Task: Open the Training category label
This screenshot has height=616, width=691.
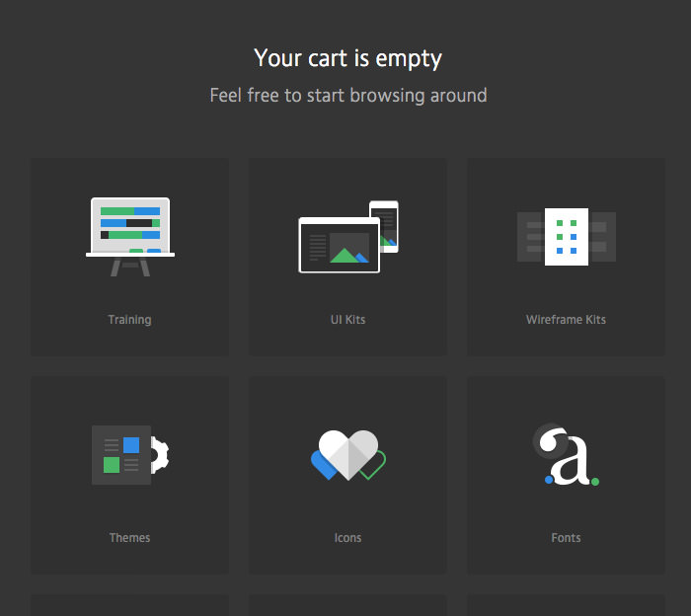Action: (129, 320)
